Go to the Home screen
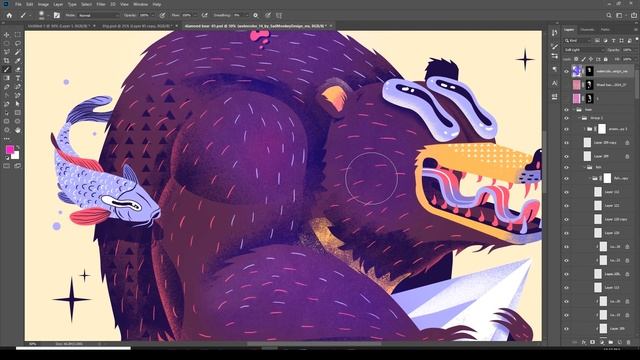 [9, 16]
